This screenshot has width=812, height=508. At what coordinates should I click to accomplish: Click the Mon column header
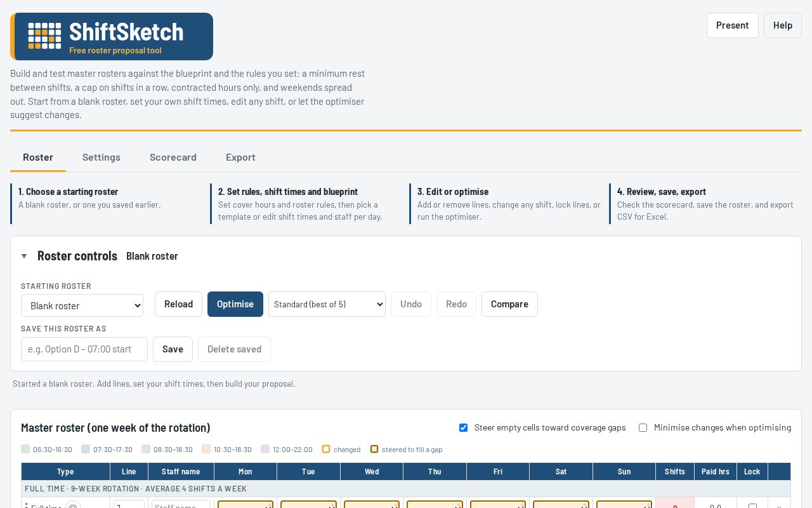click(x=245, y=472)
